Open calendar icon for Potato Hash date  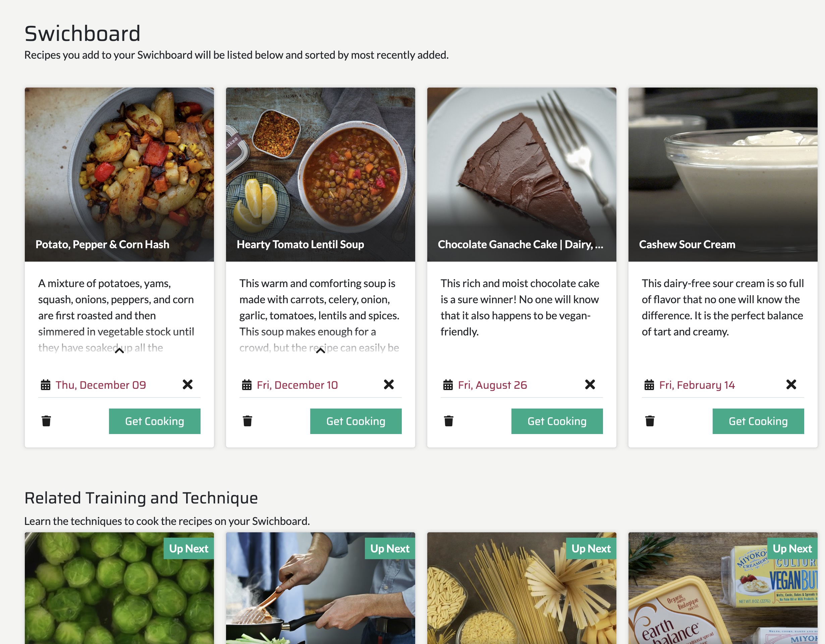coord(46,385)
